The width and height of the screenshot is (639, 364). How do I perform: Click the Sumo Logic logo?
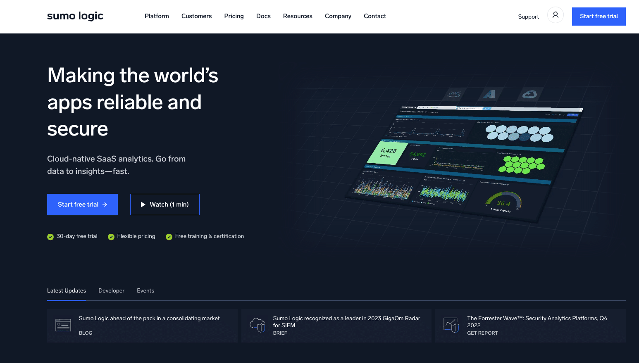(75, 16)
